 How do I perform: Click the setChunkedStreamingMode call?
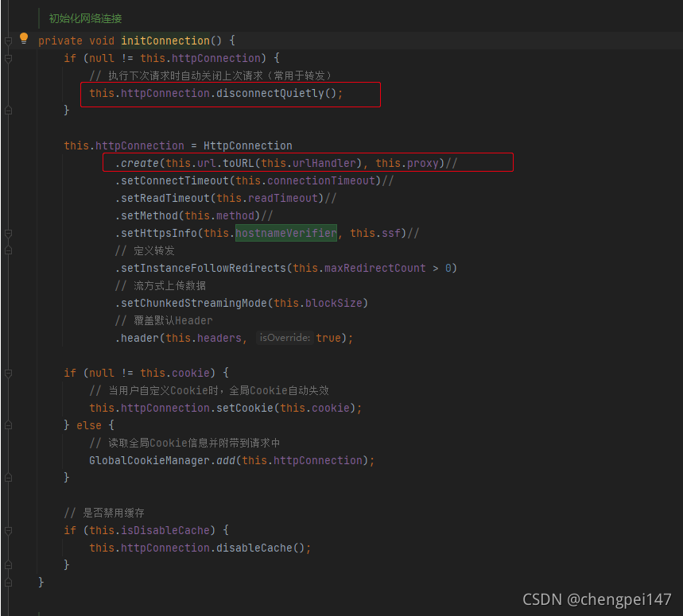[x=194, y=303]
